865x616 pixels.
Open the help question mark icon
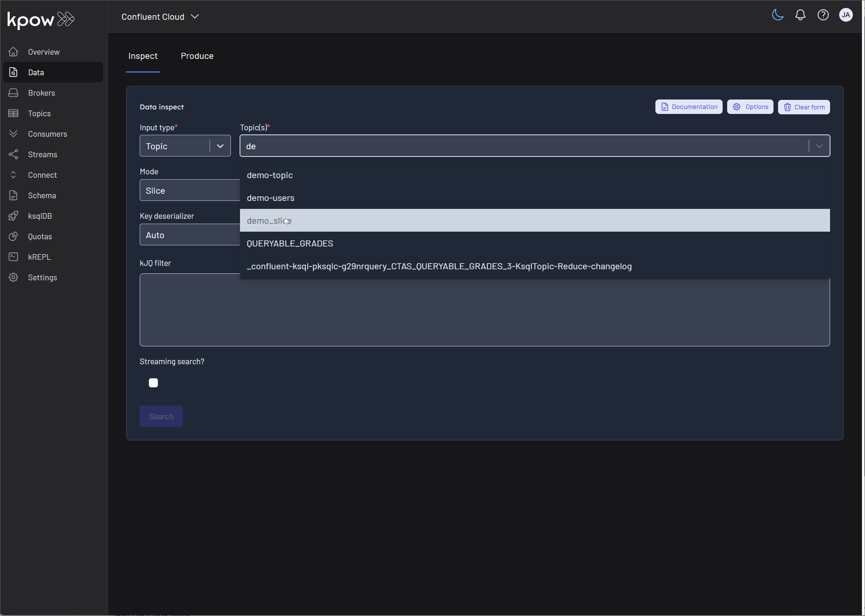823,15
